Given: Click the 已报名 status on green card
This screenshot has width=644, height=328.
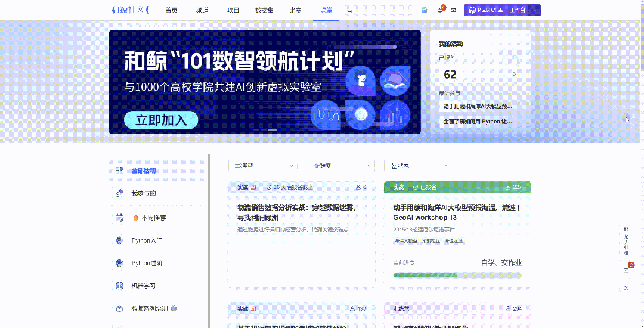Looking at the screenshot, I should pyautogui.click(x=425, y=187).
